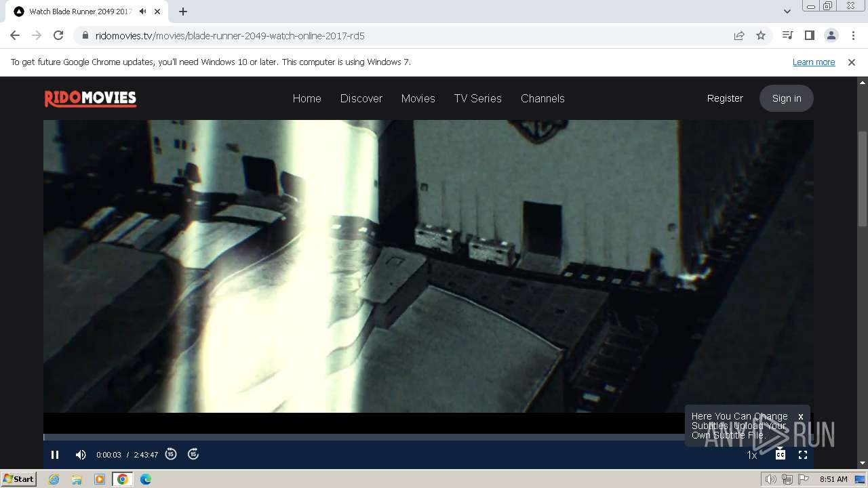Launch Internet Explorer from taskbar

(x=54, y=479)
